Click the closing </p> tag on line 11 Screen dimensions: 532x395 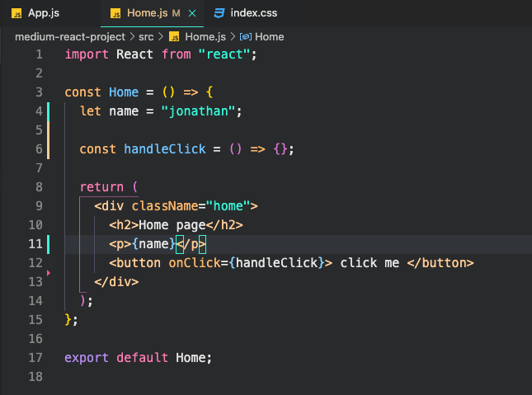point(191,244)
